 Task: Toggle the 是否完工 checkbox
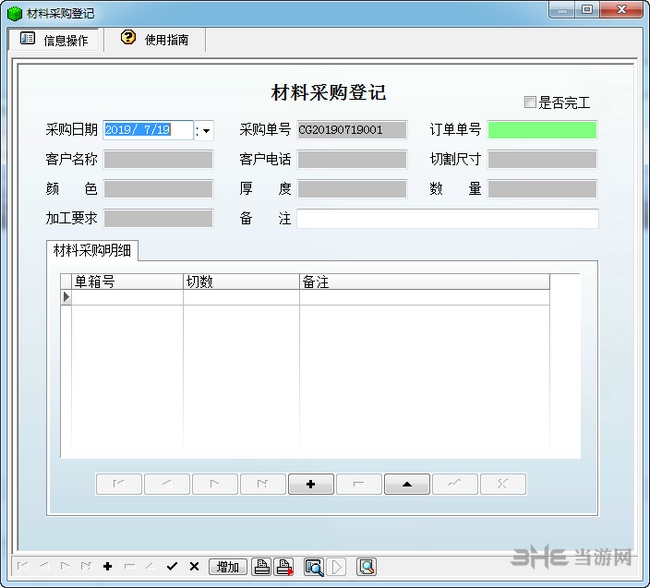[529, 102]
